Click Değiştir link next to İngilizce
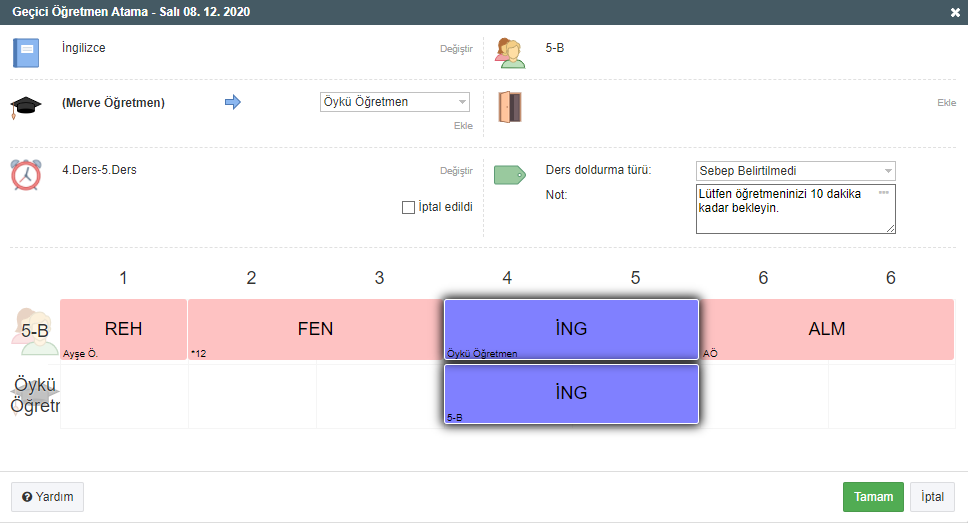Screen dimensions: 968x523 point(456,49)
